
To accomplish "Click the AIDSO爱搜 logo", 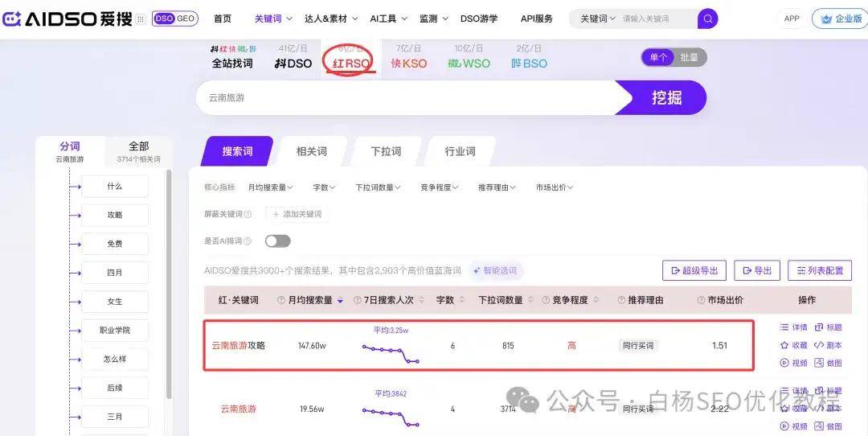I will pyautogui.click(x=67, y=19).
